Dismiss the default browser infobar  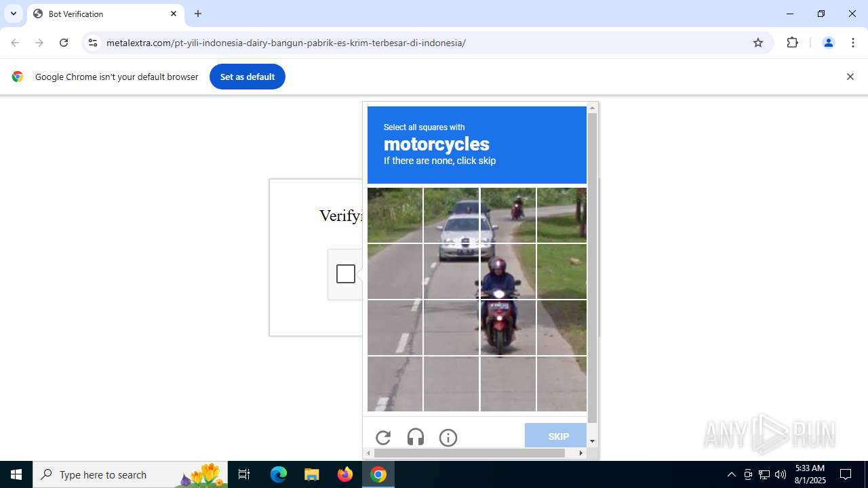coord(850,77)
